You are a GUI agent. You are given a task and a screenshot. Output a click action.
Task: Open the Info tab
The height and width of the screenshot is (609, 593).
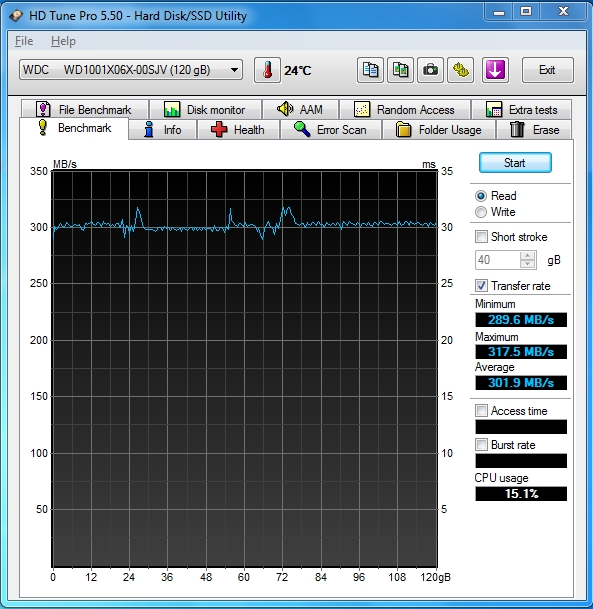click(x=162, y=129)
